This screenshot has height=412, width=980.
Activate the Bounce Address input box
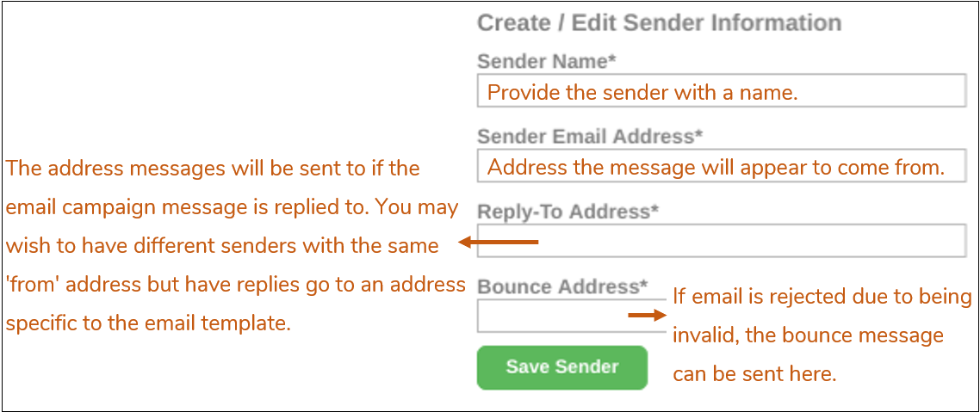[x=572, y=316]
